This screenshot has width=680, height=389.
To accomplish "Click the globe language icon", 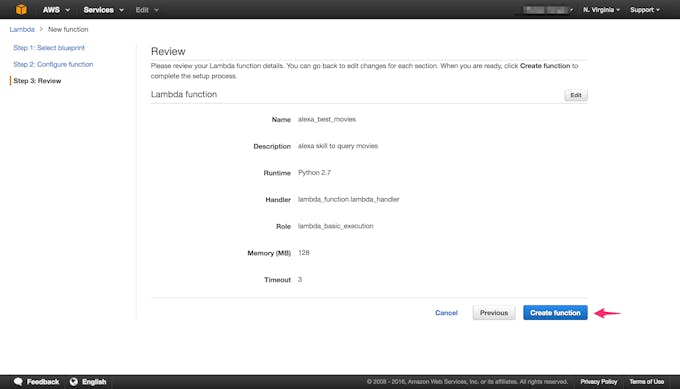I will tap(74, 382).
